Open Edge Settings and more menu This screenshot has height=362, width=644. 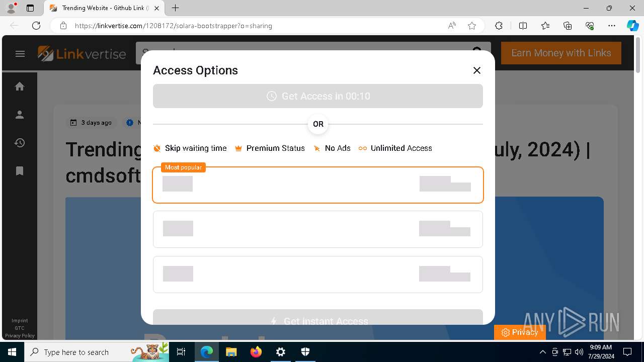click(x=612, y=26)
